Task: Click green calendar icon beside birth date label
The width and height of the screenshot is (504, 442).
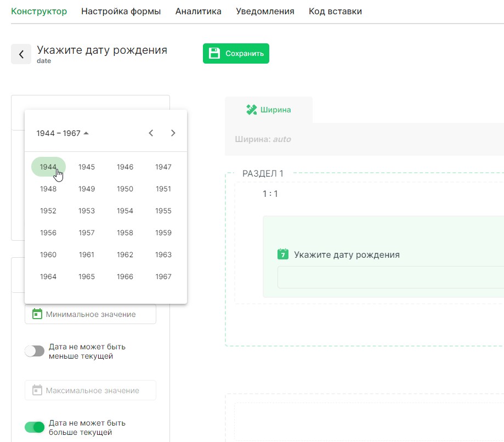Action: pyautogui.click(x=283, y=254)
